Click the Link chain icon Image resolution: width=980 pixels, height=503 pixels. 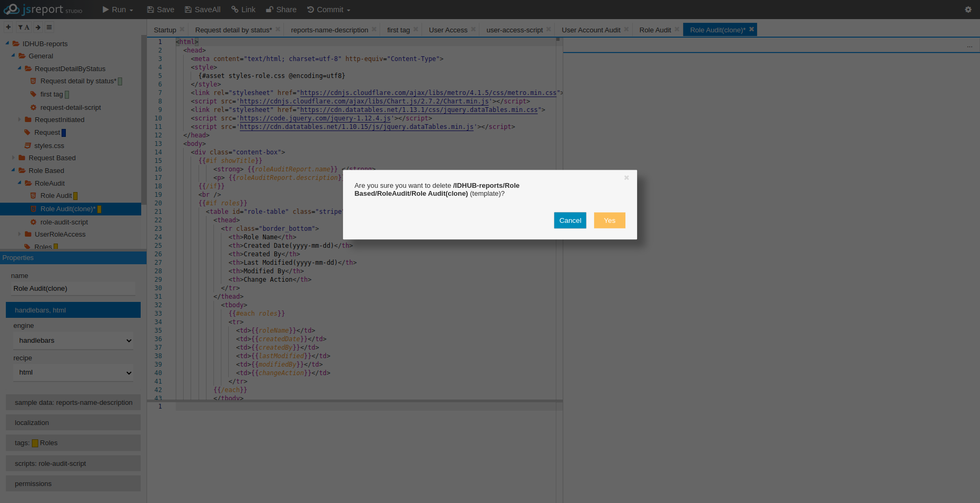point(235,10)
